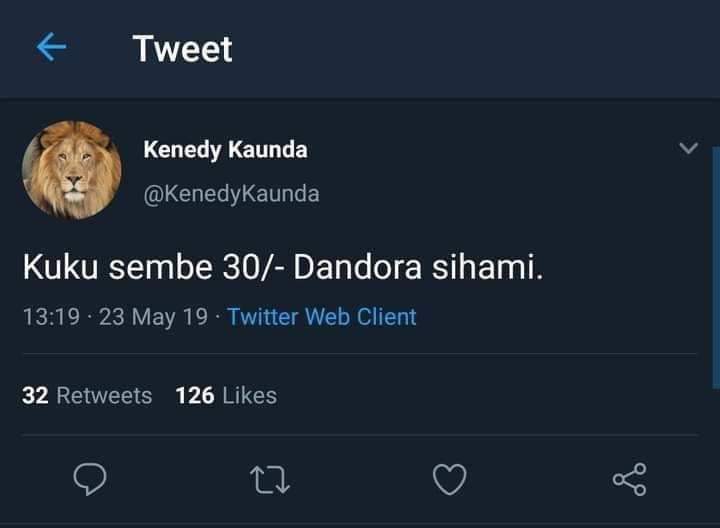This screenshot has width=720, height=528.
Task: Tap the Tweet header title
Action: 183,49
